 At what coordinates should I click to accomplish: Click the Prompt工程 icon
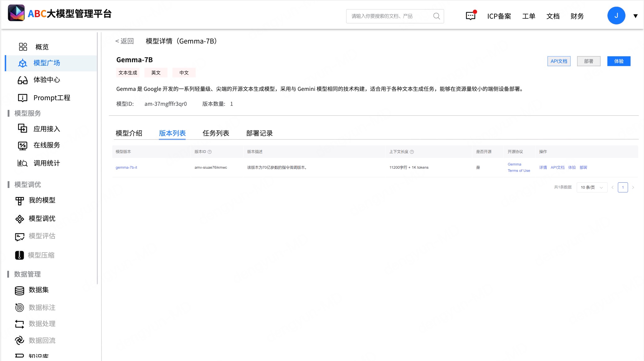click(22, 98)
